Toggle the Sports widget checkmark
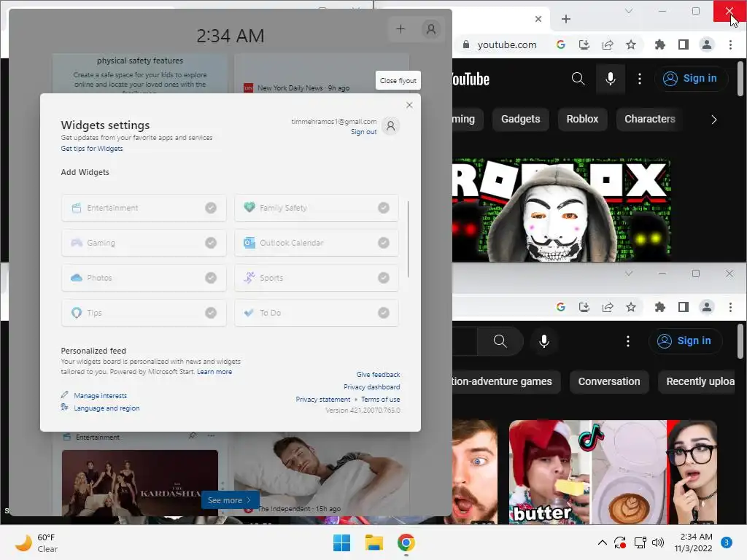The width and height of the screenshot is (747, 560). point(384,278)
